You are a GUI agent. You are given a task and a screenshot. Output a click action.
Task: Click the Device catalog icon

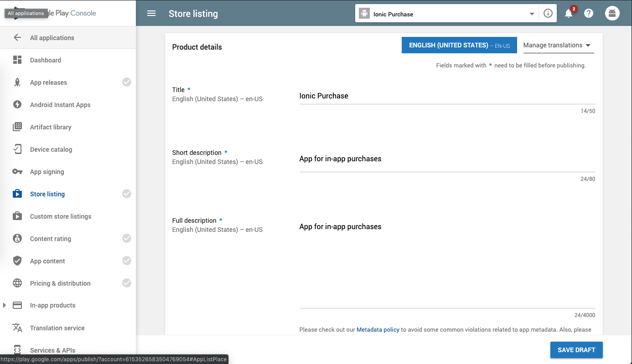pos(17,149)
